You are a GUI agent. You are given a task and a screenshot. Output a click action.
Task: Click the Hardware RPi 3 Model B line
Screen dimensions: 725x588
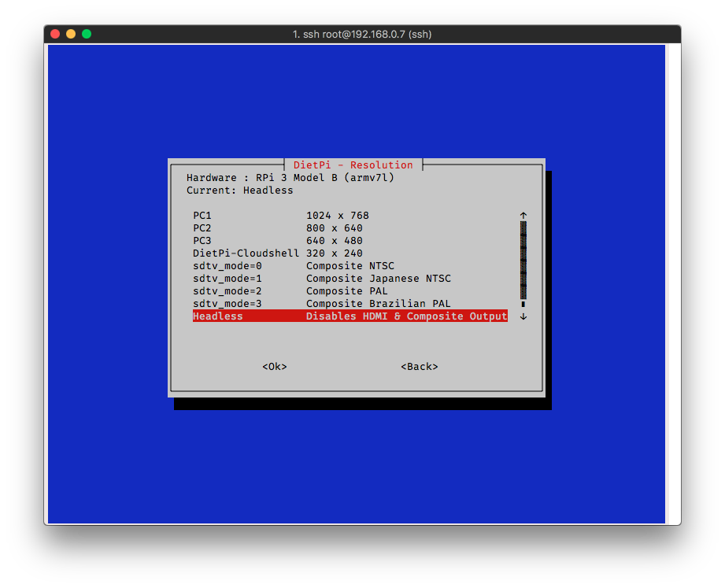pos(290,178)
